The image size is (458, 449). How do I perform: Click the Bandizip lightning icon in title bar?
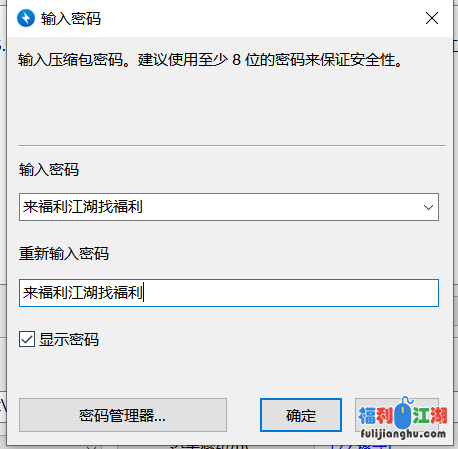click(x=26, y=18)
